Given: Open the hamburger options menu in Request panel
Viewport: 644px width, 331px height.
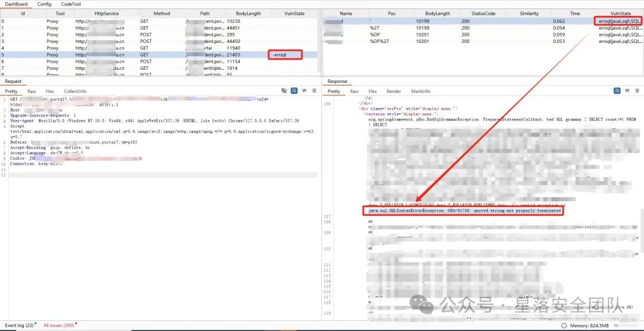Looking at the screenshot, I should tap(314, 91).
